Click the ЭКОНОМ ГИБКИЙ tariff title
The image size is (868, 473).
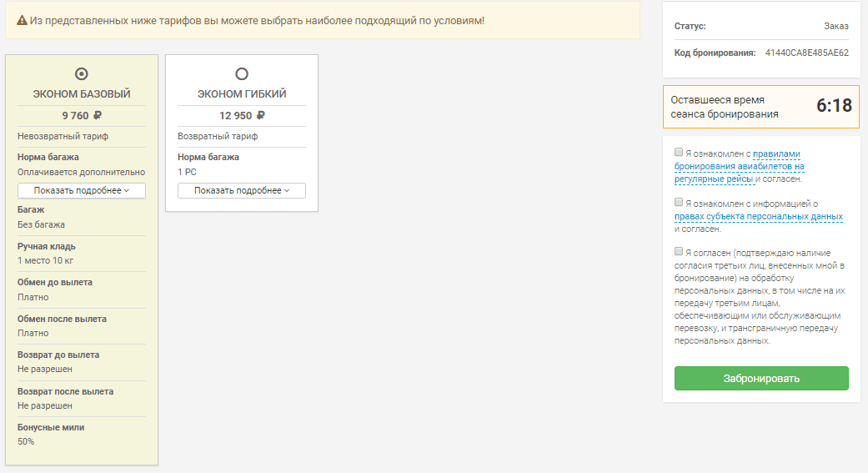click(241, 94)
